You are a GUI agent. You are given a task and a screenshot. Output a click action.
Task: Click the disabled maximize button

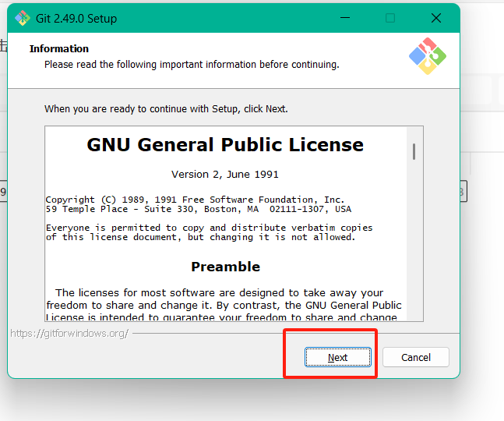coord(390,18)
